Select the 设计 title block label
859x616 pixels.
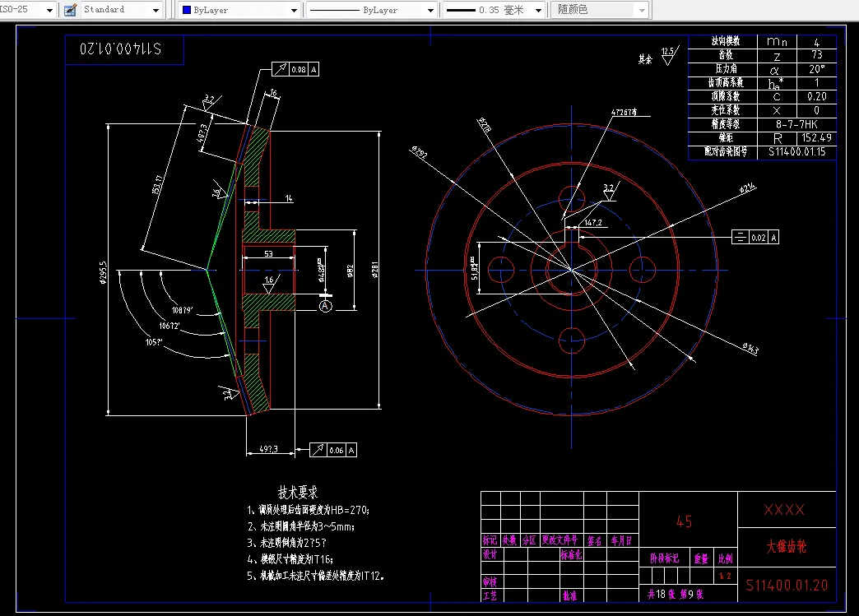tap(490, 554)
